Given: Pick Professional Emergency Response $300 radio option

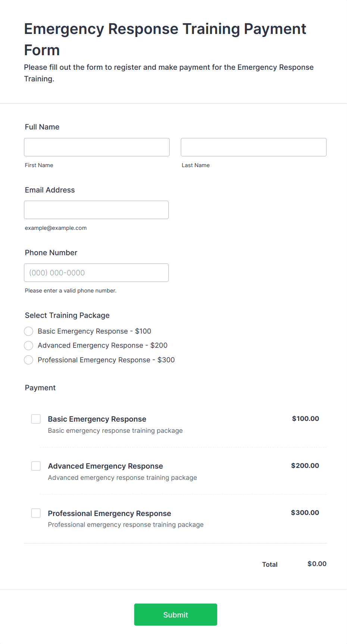Looking at the screenshot, I should coord(29,360).
